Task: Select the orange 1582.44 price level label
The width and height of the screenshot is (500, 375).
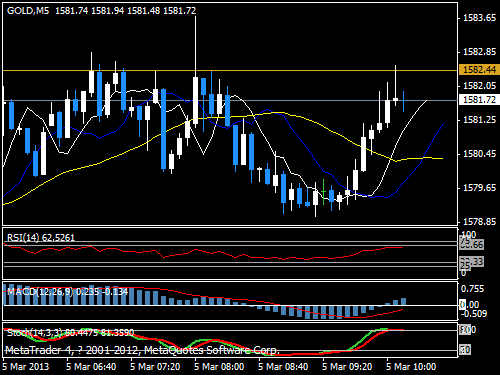Action: coord(479,69)
